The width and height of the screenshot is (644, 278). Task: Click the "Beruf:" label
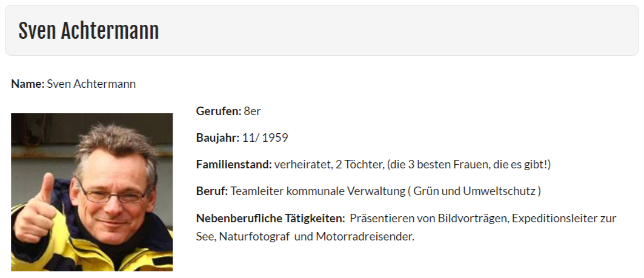(212, 191)
